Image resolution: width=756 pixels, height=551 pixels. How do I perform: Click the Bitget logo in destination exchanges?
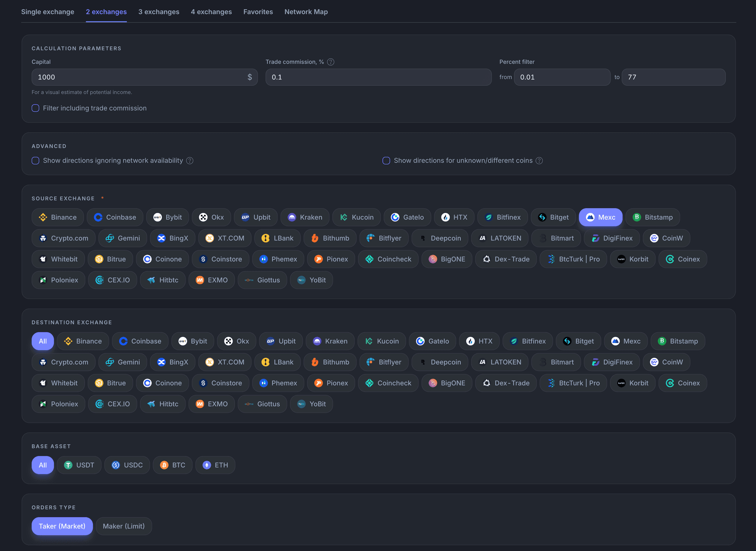(567, 341)
